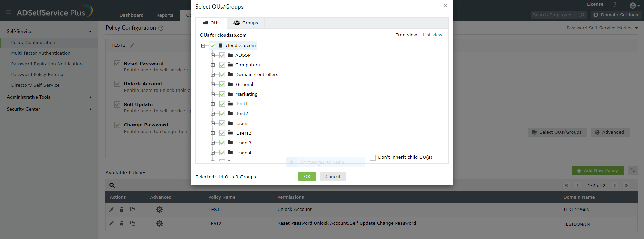Click the cloudssp.com domain icon
The image size is (644, 239).
click(x=220, y=45)
